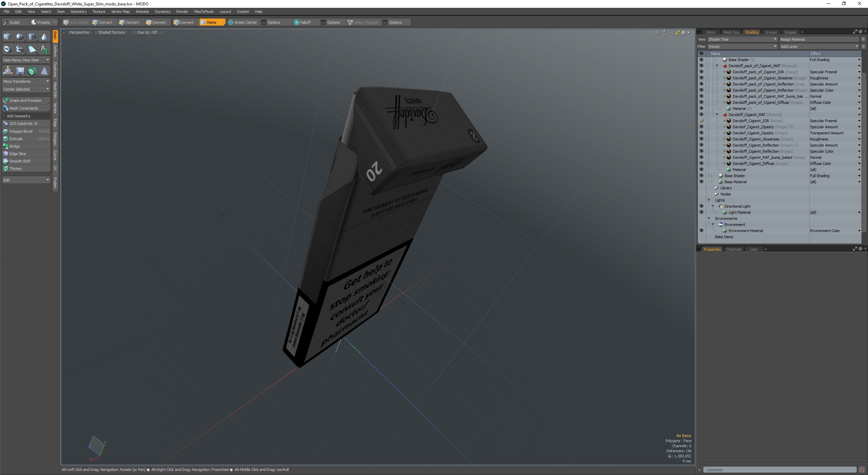This screenshot has width=868, height=475.
Task: Select the Sphere primitive tool
Action: (x=20, y=37)
